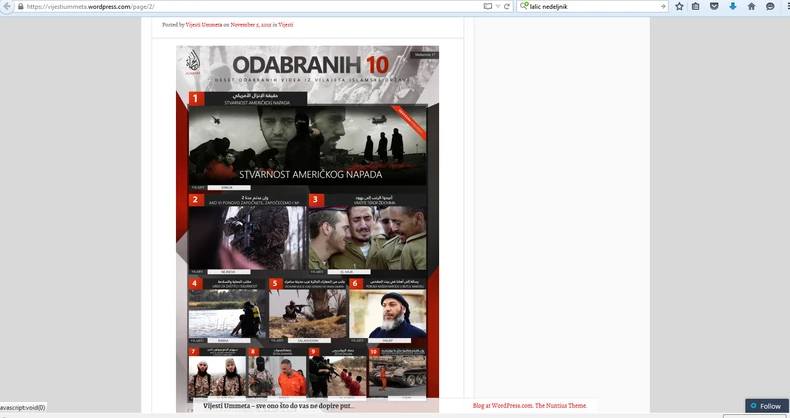Click the site identity lock icon

[19, 6]
